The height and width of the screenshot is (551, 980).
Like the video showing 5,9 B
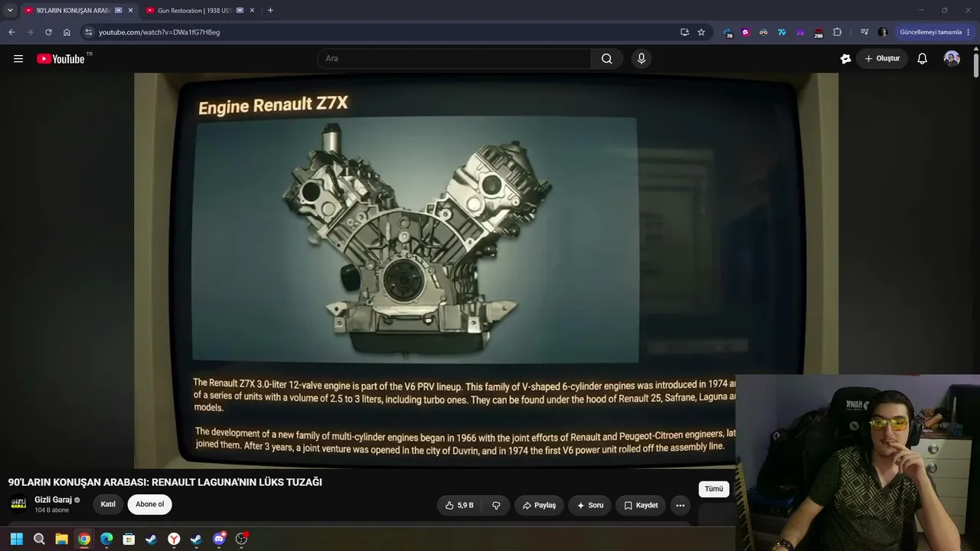tap(460, 505)
